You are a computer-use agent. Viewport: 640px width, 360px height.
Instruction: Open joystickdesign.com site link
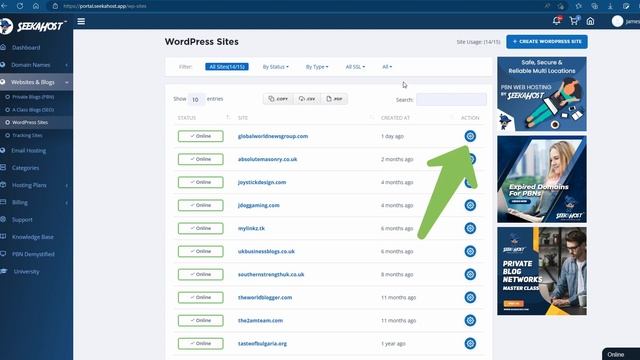point(262,182)
